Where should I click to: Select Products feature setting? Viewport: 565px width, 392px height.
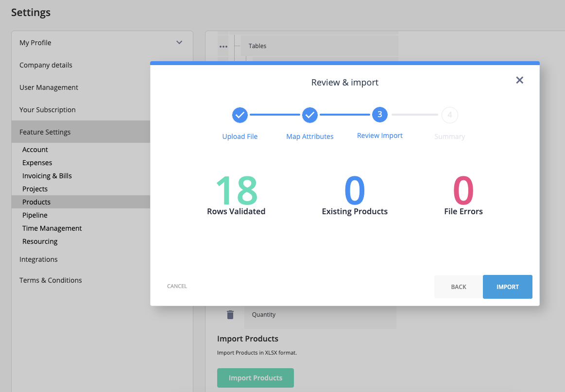[x=81, y=202]
